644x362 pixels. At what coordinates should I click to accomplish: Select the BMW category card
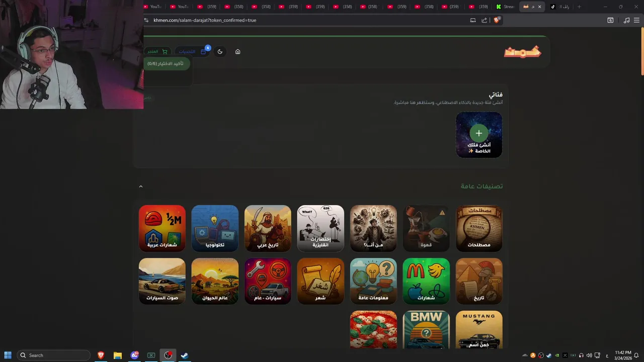(426, 329)
